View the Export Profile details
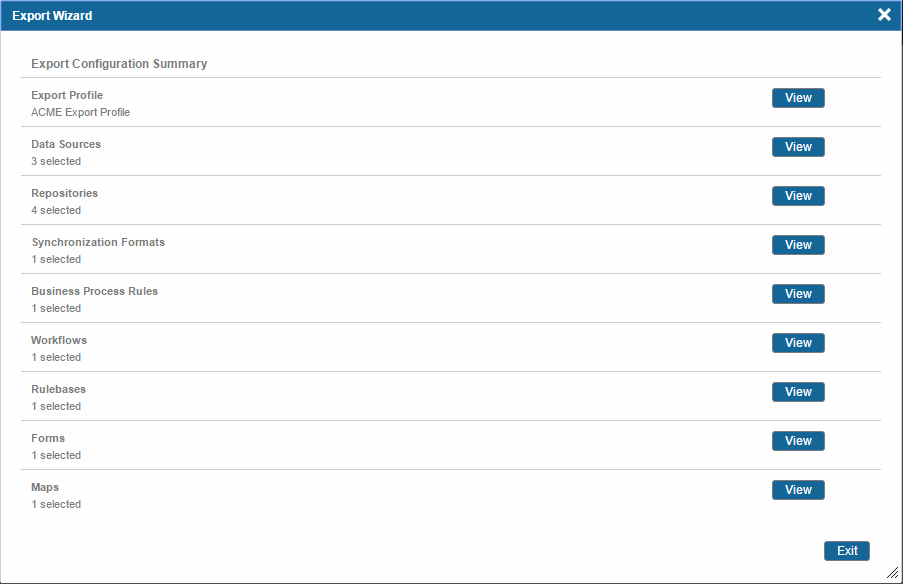Image resolution: width=903 pixels, height=584 pixels. pyautogui.click(x=798, y=98)
